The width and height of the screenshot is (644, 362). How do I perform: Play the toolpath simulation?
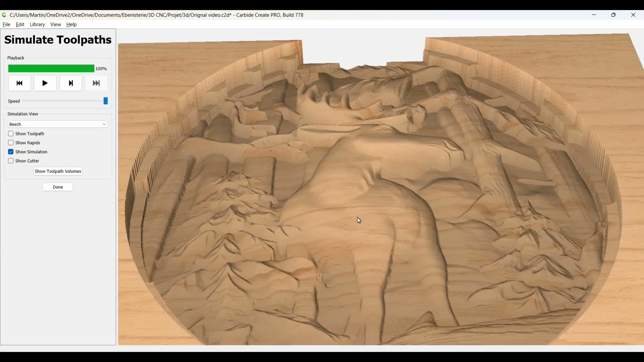click(x=45, y=83)
